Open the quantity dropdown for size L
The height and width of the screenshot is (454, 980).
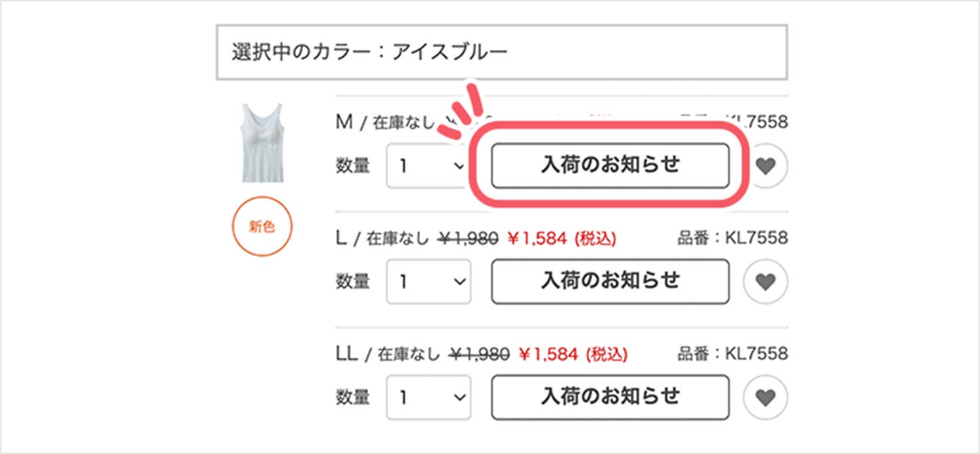tap(428, 282)
